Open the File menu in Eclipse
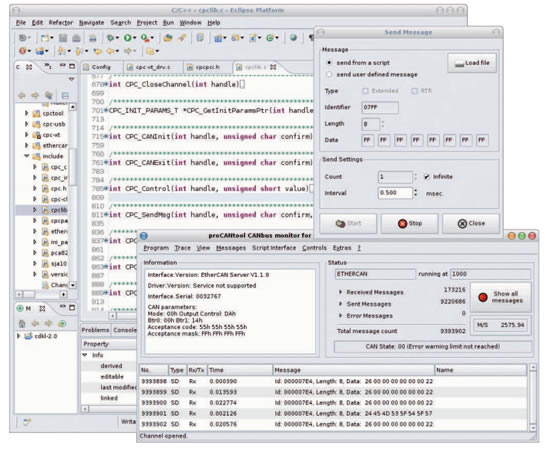 click(x=21, y=23)
